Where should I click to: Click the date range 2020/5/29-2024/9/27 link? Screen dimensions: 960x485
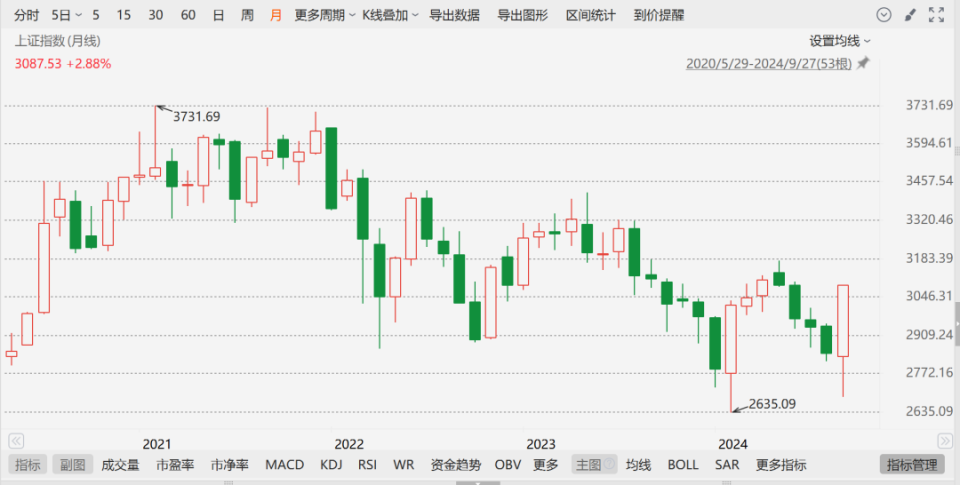coord(768,63)
